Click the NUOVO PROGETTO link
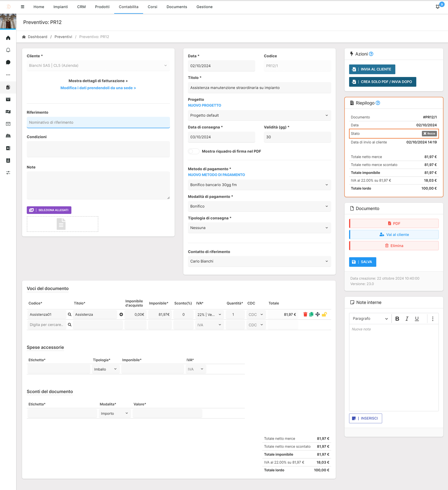Screen dimensions: 448x490 click(x=204, y=105)
